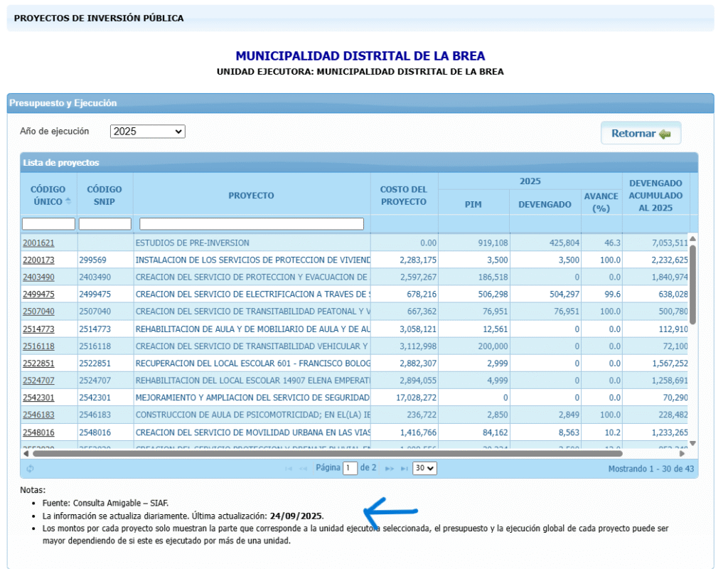
Task: Click the CREACION DEL SERVICIO DE MOVILIDAD URBANA text
Action: click(253, 432)
